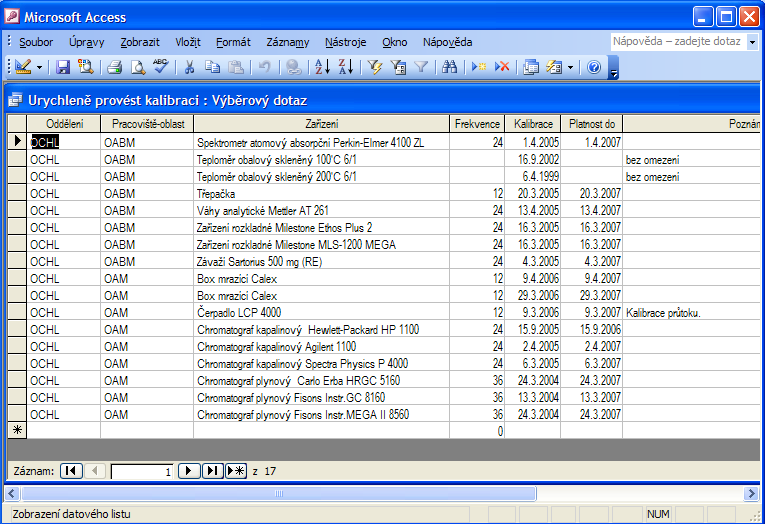Click the Database Window icon
765x524 pixels.
530,67
